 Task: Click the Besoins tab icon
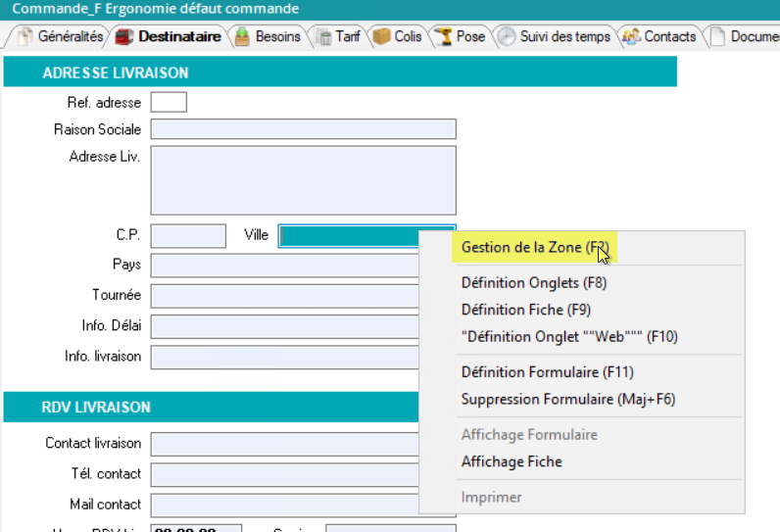coord(242,37)
